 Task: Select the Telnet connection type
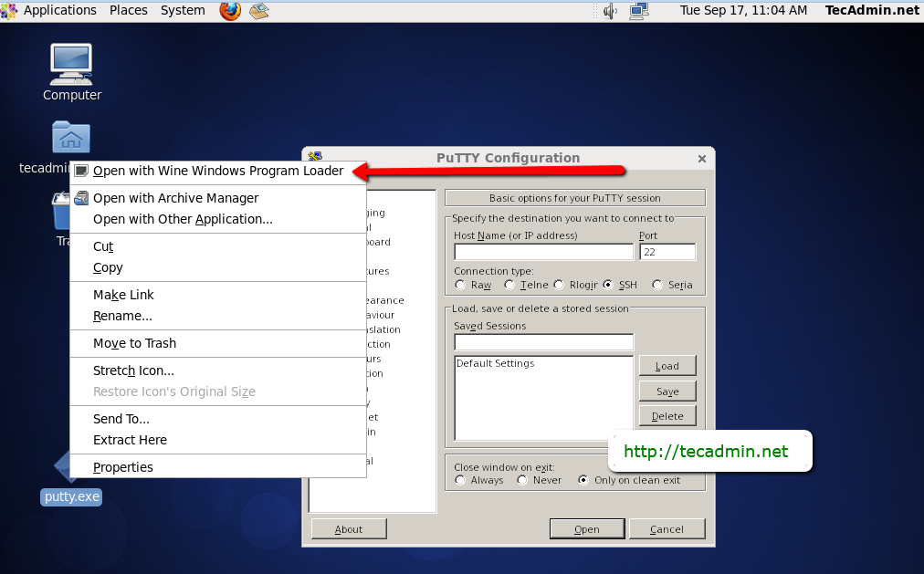[509, 285]
